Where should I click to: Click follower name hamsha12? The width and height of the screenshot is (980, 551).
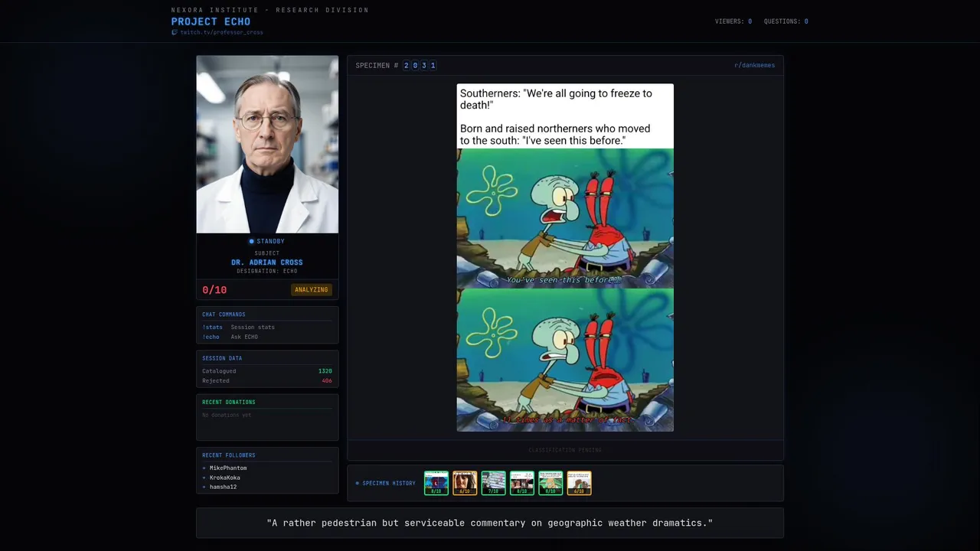[x=223, y=487]
